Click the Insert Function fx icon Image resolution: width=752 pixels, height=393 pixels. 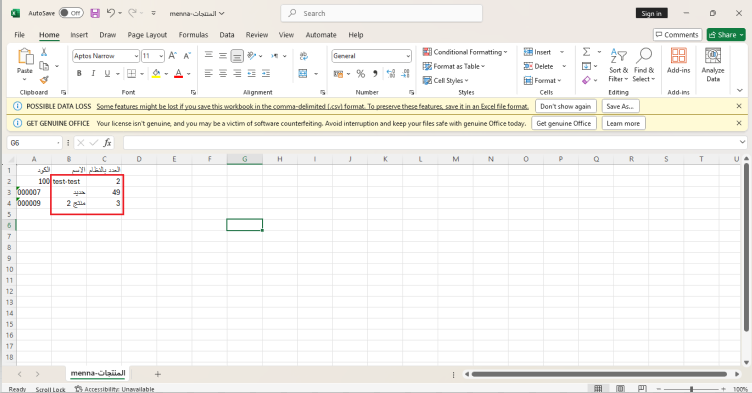(107, 143)
